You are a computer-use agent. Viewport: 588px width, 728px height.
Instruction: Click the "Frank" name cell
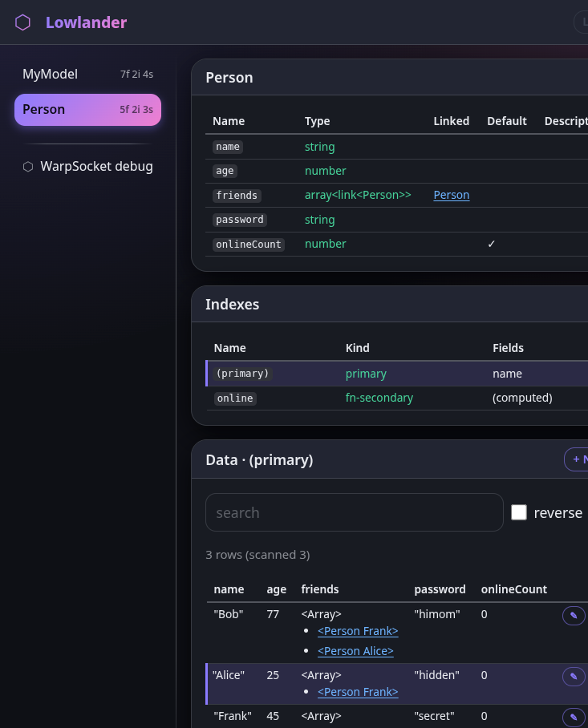pos(233,716)
